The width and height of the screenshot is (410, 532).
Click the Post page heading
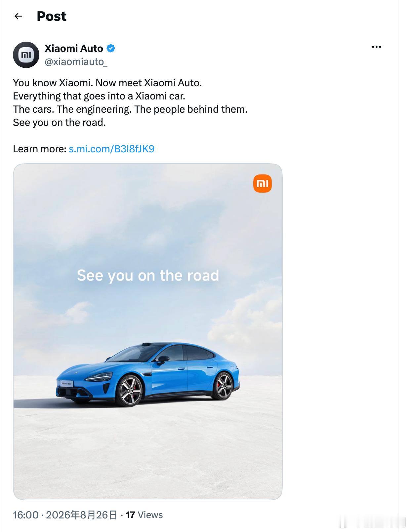[52, 16]
